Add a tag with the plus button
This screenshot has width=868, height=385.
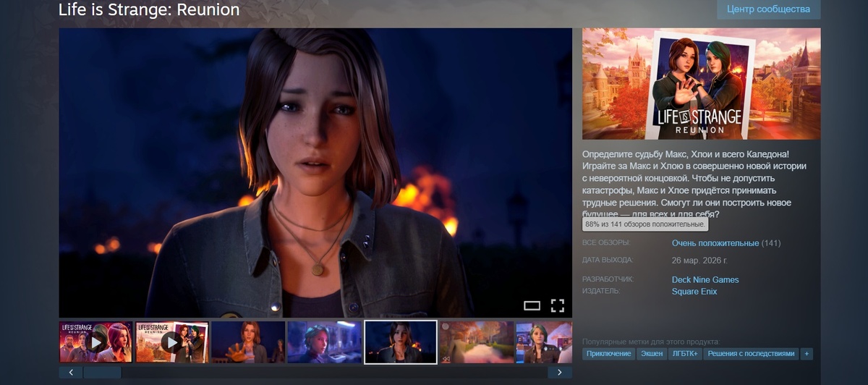tap(807, 354)
